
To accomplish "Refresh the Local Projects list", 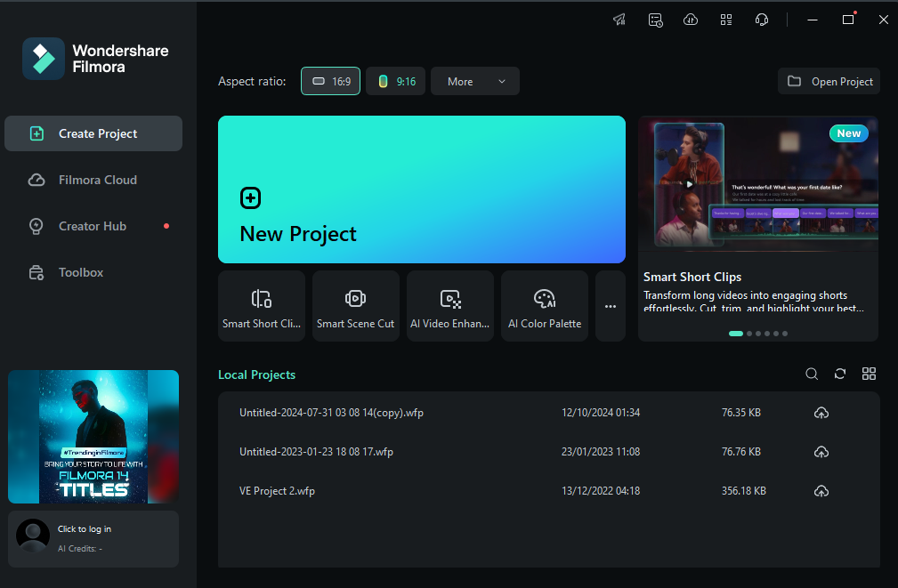I will coord(840,374).
